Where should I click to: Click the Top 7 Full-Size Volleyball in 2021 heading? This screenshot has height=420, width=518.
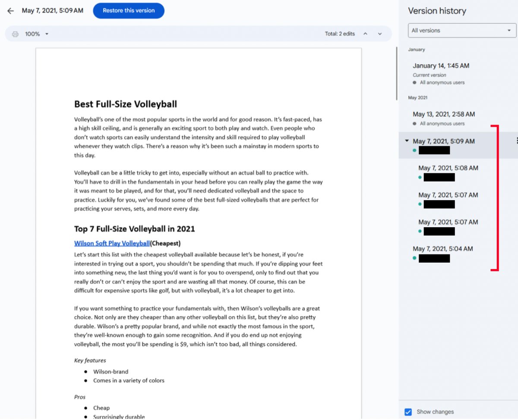(x=134, y=229)
